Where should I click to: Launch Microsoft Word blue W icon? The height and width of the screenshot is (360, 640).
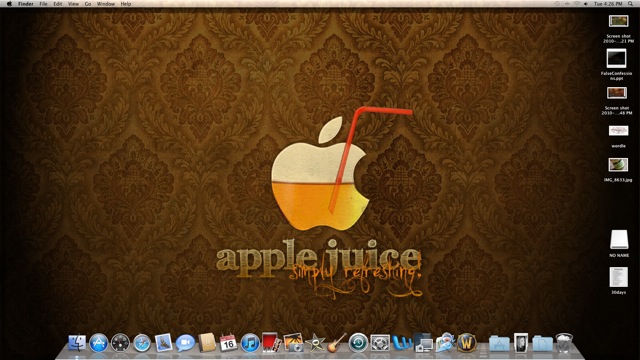pyautogui.click(x=402, y=343)
